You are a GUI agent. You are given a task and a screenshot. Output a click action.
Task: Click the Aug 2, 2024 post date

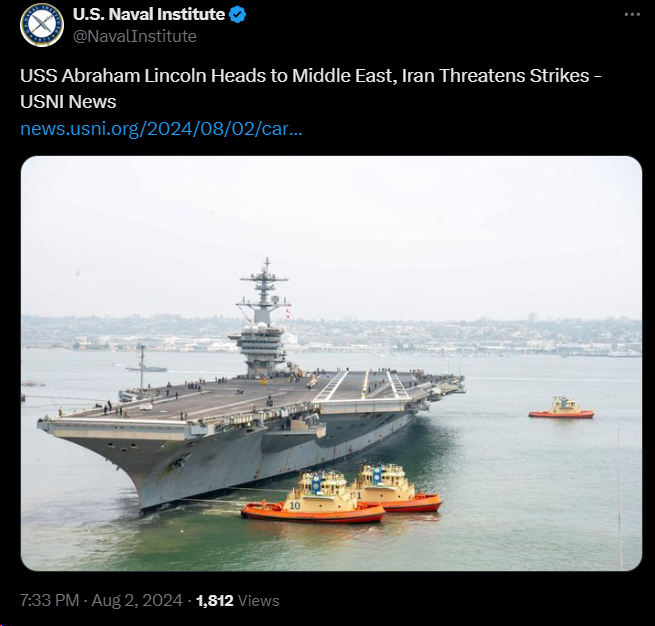pos(137,601)
